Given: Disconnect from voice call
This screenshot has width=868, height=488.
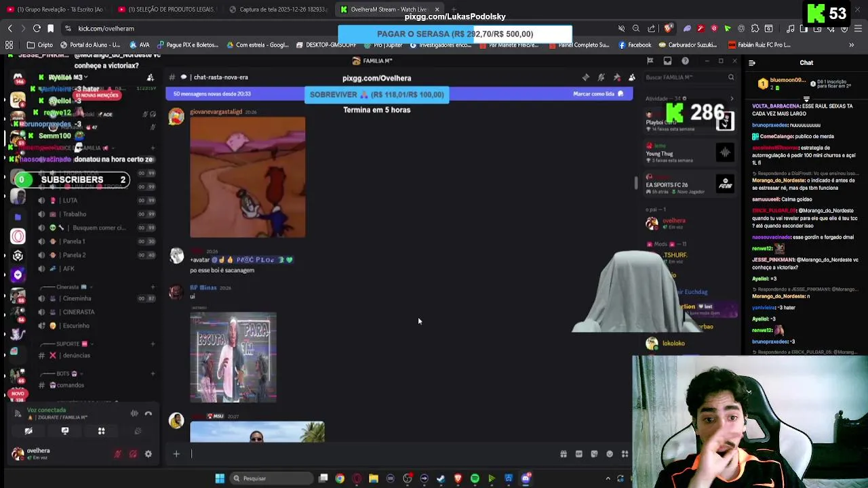Looking at the screenshot, I should [x=149, y=413].
